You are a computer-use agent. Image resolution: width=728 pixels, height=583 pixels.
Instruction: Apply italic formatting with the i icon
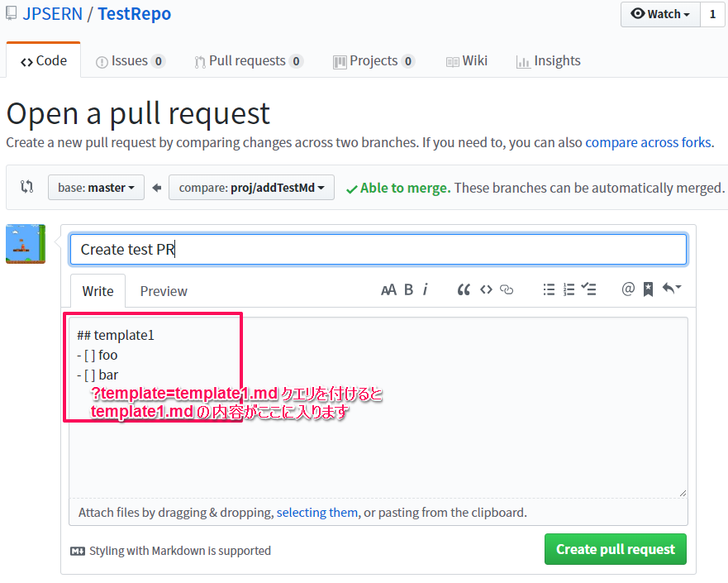coord(426,290)
